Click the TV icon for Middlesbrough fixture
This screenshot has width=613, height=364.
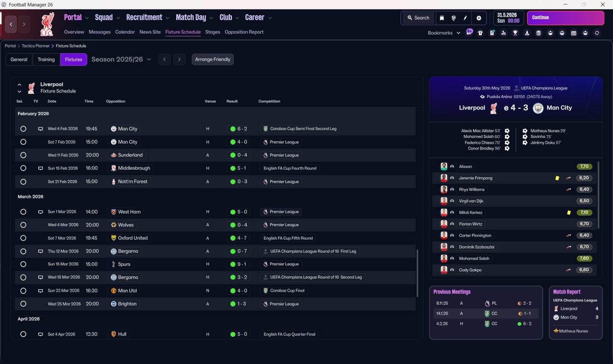(41, 168)
